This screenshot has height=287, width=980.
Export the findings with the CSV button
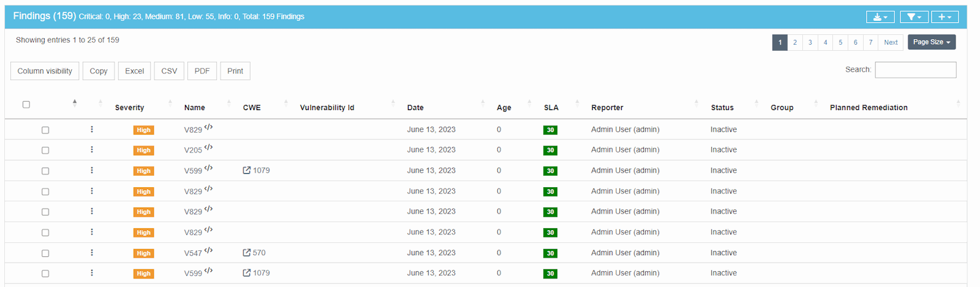[x=169, y=71]
